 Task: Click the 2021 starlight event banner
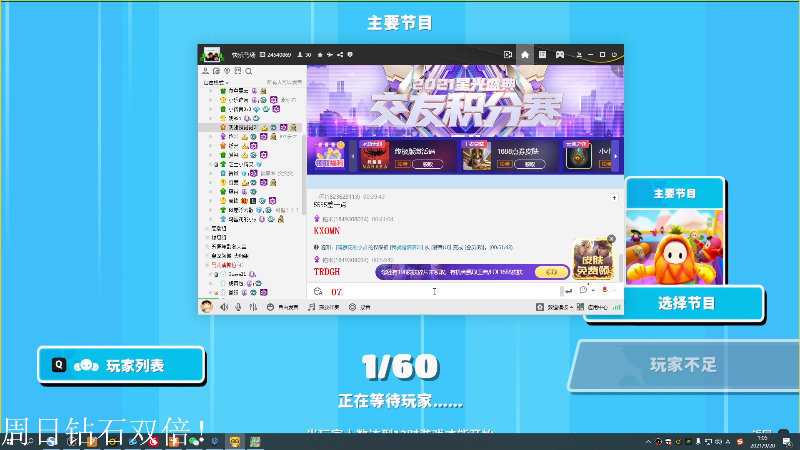(465, 101)
